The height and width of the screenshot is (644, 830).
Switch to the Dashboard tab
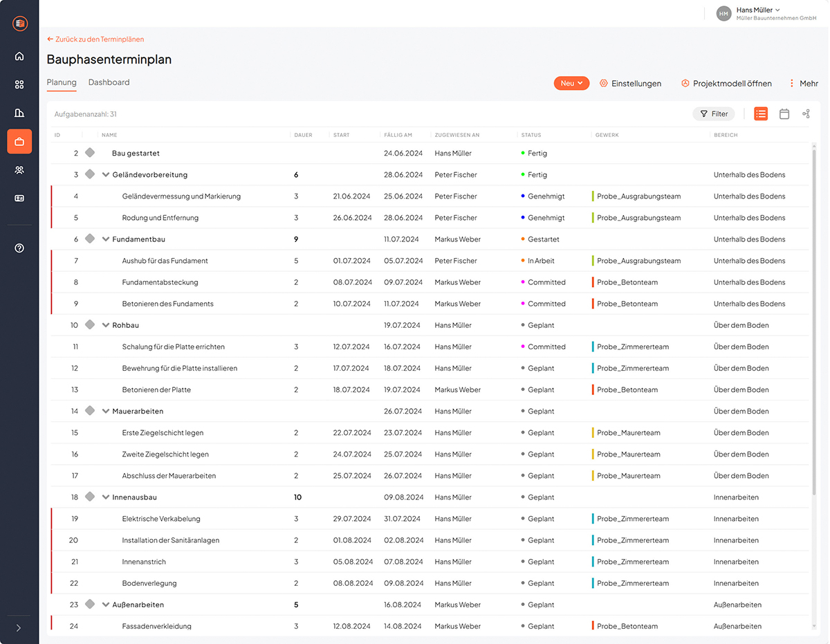pos(109,82)
